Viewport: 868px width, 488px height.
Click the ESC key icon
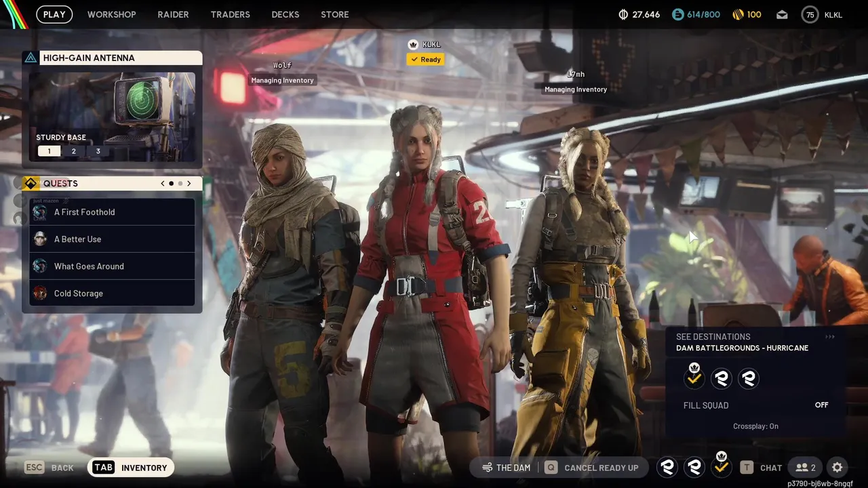[35, 468]
